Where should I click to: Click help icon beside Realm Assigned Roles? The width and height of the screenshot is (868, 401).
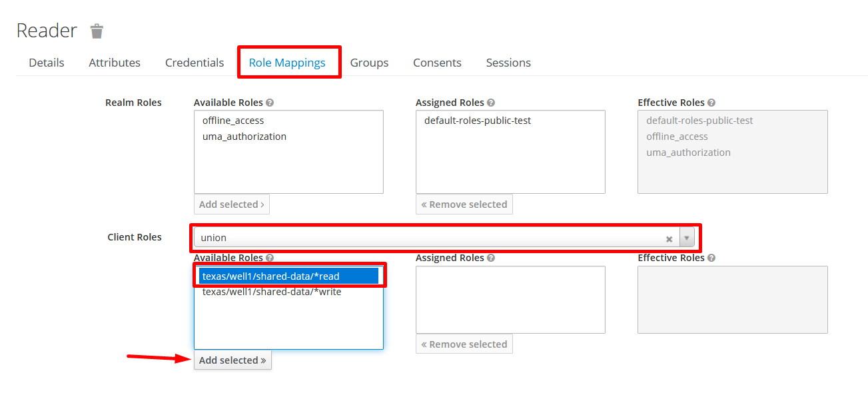tap(491, 103)
